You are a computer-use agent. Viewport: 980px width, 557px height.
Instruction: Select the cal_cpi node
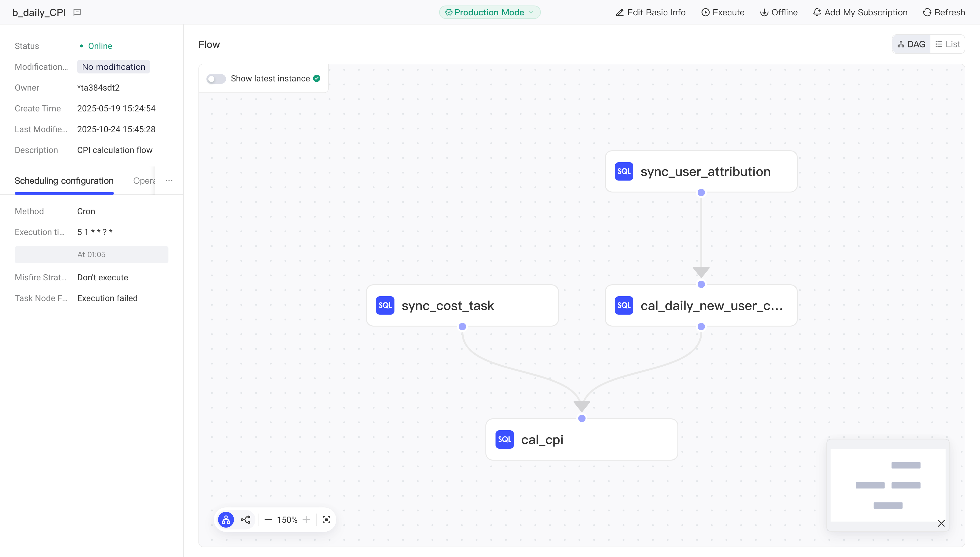582,439
